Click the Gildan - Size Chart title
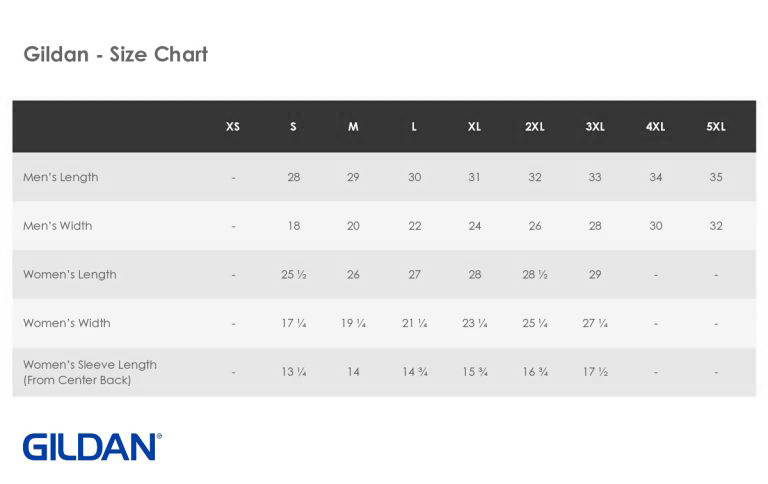The width and height of the screenshot is (768, 484). click(x=116, y=54)
